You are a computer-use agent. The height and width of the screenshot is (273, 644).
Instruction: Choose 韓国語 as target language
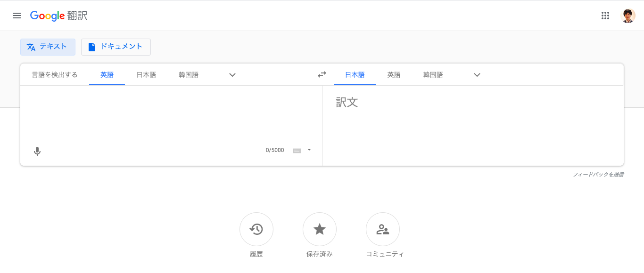433,75
